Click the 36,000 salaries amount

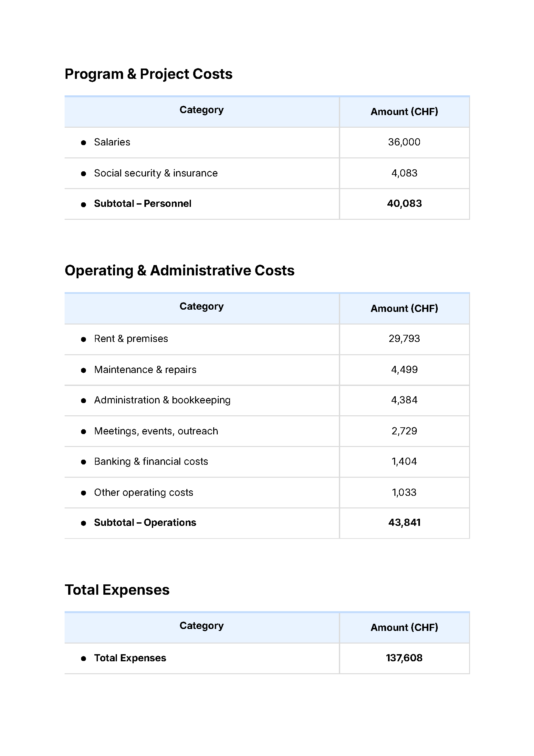404,142
